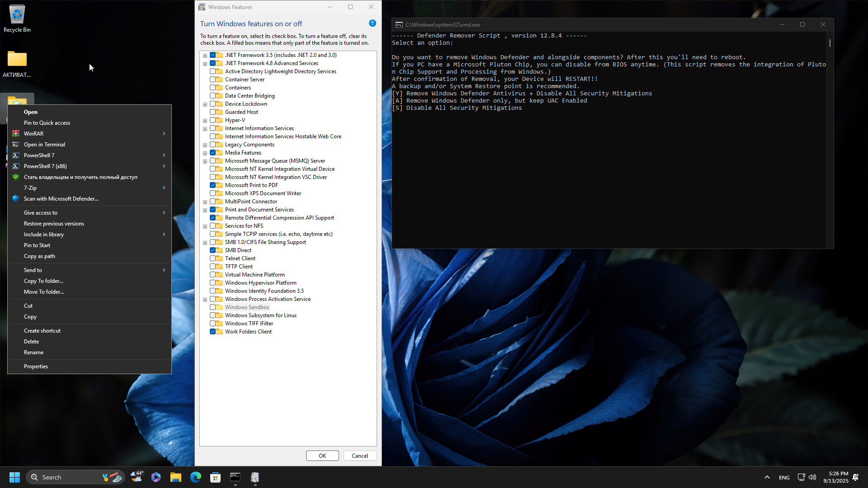The height and width of the screenshot is (488, 868).
Task: Click the PowerShell 7 (x86) menu icon
Action: [x=16, y=166]
